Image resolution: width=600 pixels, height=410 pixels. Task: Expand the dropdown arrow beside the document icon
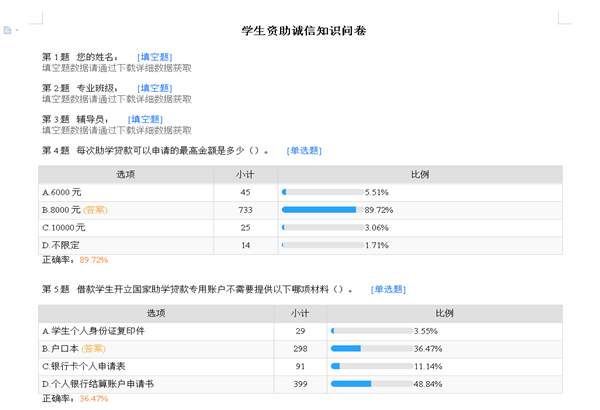[x=17, y=31]
